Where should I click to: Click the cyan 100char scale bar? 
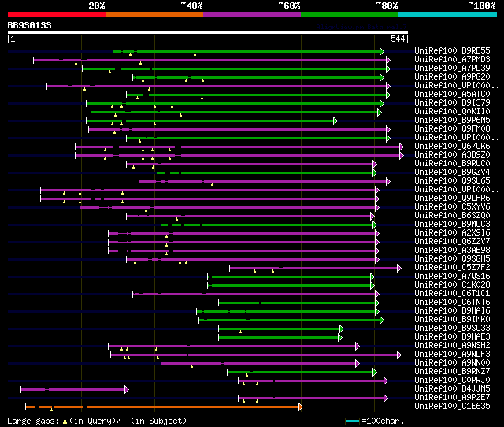[352, 421]
